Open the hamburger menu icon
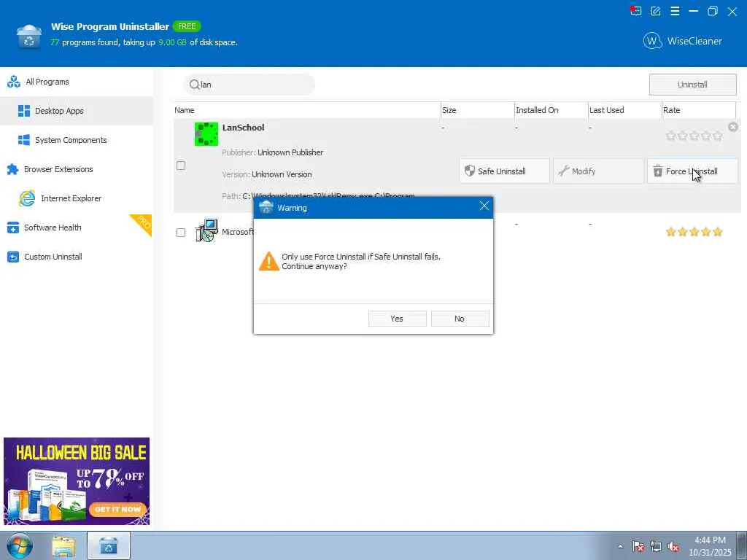The width and height of the screenshot is (747, 560). coord(675,11)
